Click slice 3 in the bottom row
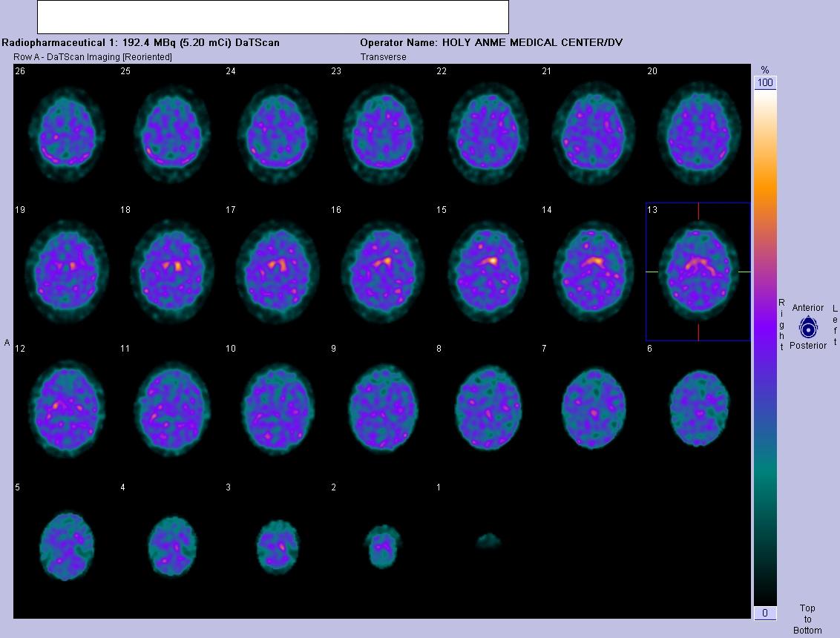 pyautogui.click(x=277, y=545)
